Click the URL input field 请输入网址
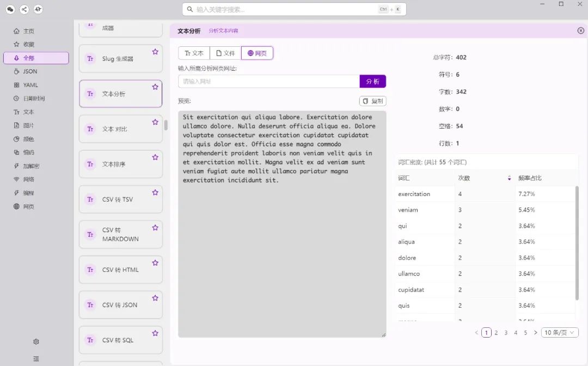588x366 pixels. pos(269,81)
